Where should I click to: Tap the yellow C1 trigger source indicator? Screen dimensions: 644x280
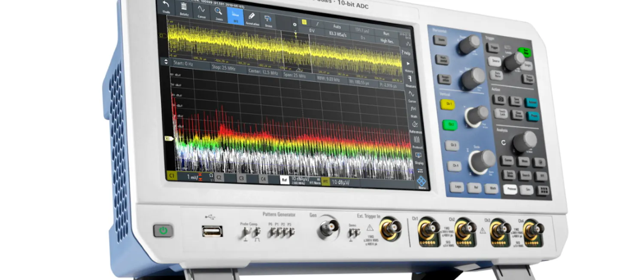pyautogui.click(x=304, y=21)
